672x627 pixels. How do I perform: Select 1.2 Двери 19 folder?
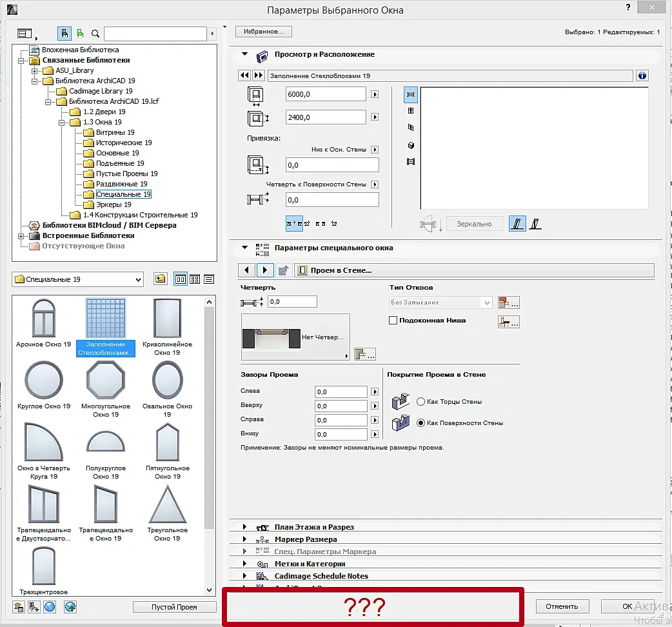click(104, 112)
